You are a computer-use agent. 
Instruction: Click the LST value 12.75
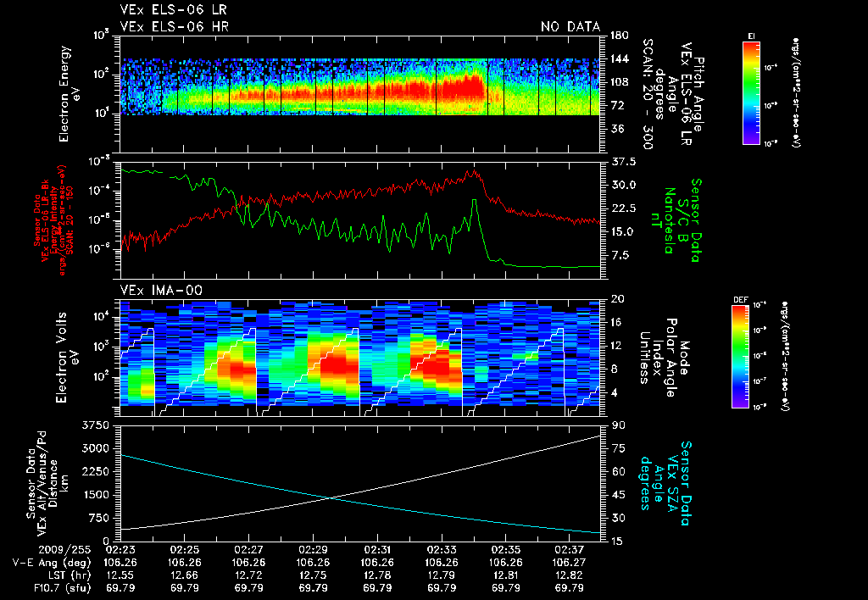(313, 575)
